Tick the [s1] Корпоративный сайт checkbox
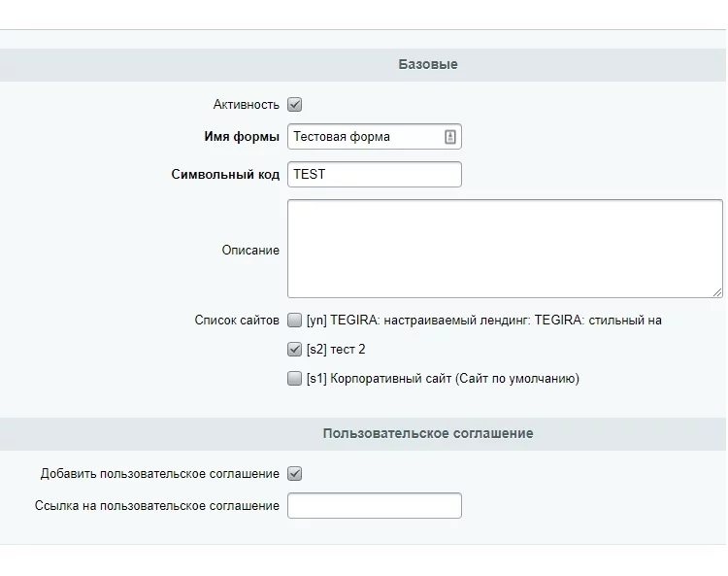 tap(295, 380)
